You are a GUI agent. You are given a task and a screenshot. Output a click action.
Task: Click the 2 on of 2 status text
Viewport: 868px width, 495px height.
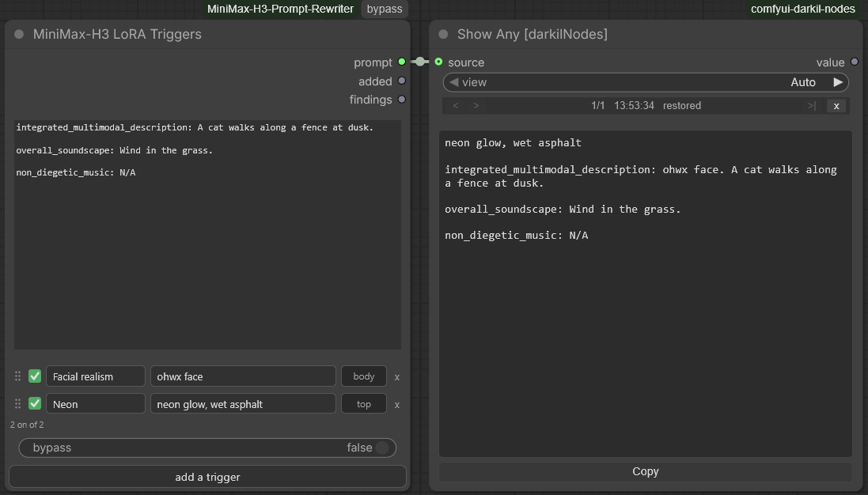click(x=27, y=425)
